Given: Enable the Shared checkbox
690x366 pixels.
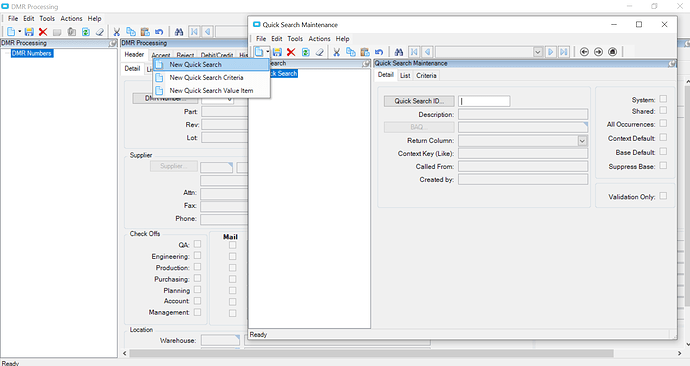Looking at the screenshot, I should (663, 110).
